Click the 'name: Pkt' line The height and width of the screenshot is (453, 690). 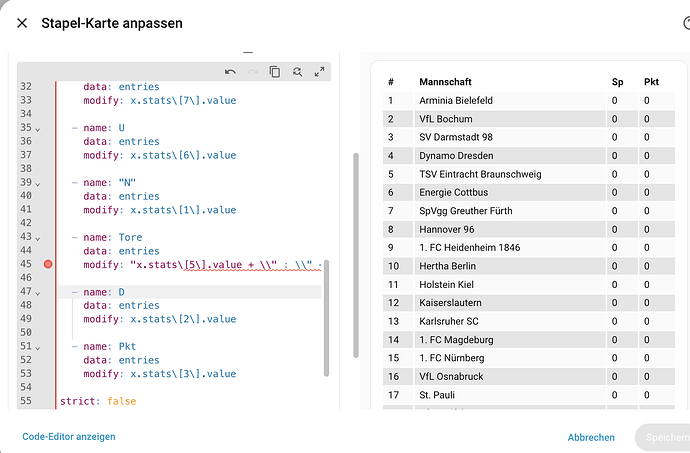coord(104,346)
